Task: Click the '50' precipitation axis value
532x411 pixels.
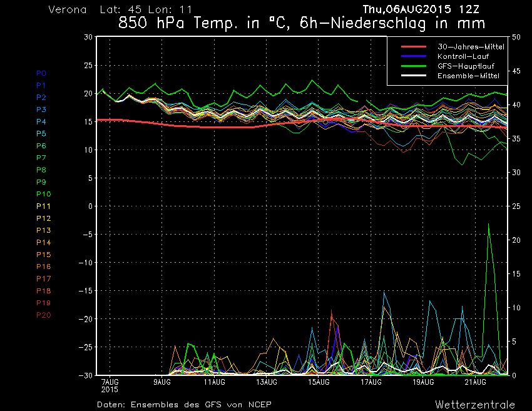Action: tap(516, 38)
